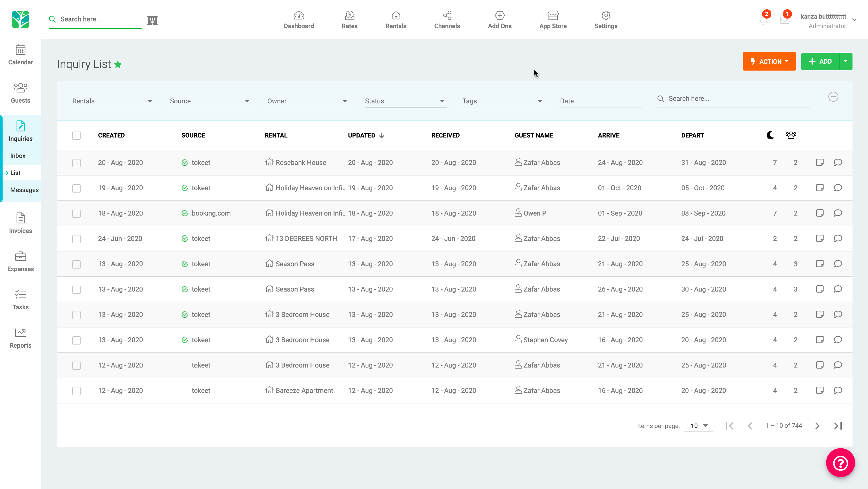Click the pink help question button

click(840, 463)
